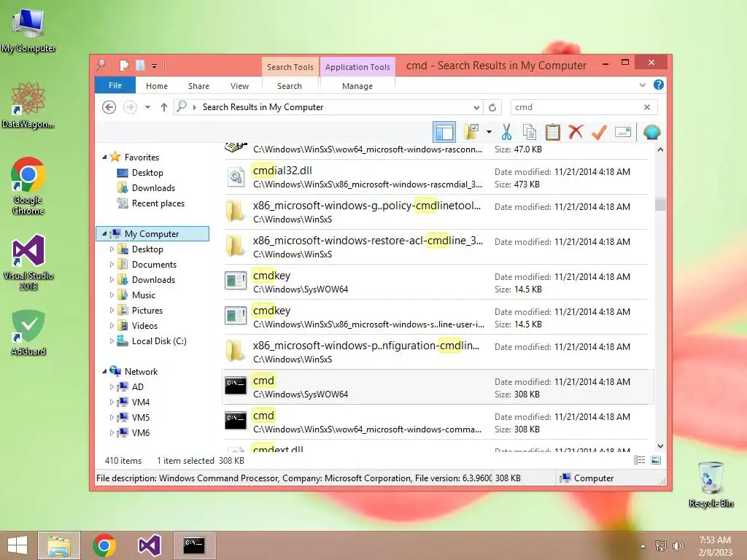Click the Application Tools contextual tab header
The image size is (747, 560).
[x=357, y=67]
